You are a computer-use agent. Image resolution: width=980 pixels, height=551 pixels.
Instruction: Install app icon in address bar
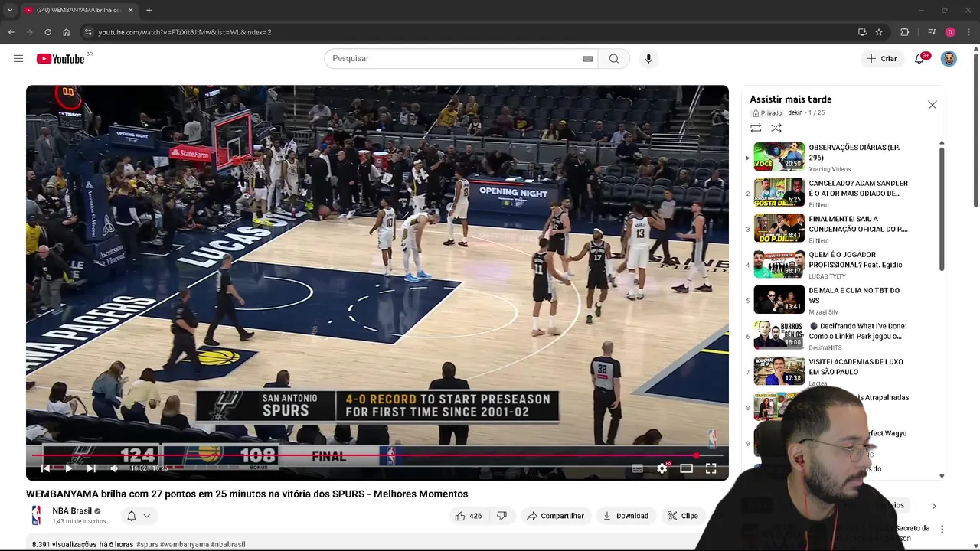click(862, 32)
